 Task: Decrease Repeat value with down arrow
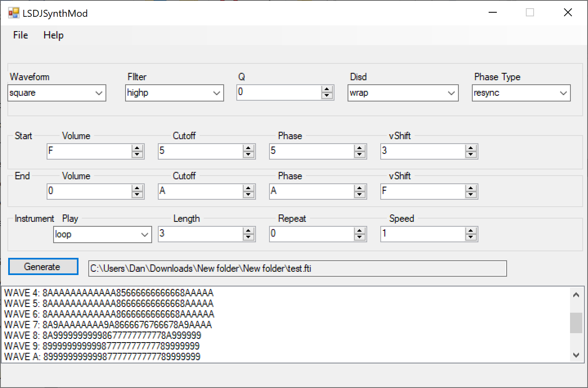click(360, 237)
